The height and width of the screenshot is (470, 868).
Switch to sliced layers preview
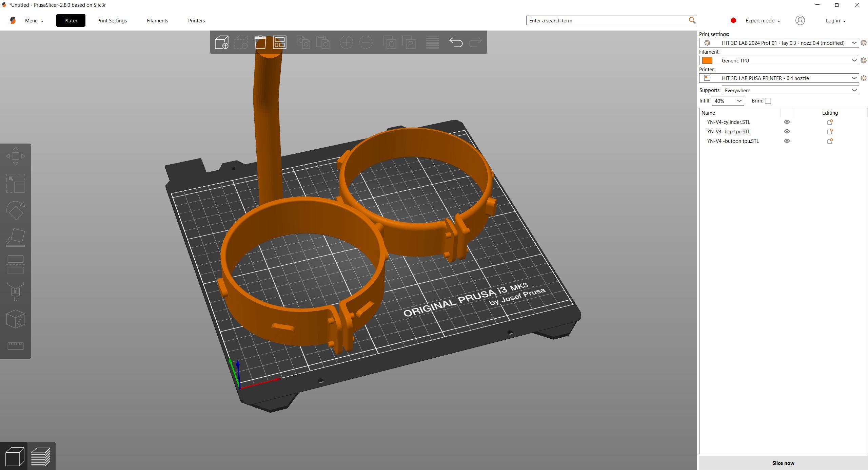coord(41,456)
